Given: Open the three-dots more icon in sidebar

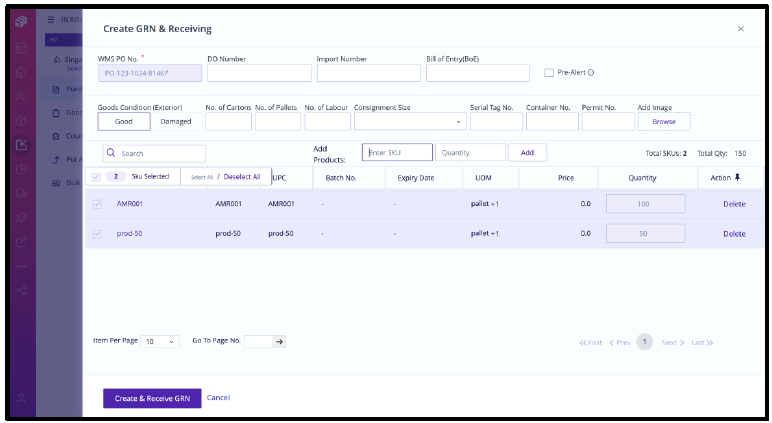Looking at the screenshot, I should tap(21, 266).
